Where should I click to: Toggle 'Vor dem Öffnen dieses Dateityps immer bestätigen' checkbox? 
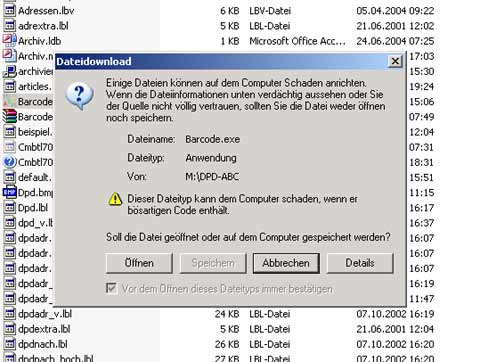[x=112, y=288]
